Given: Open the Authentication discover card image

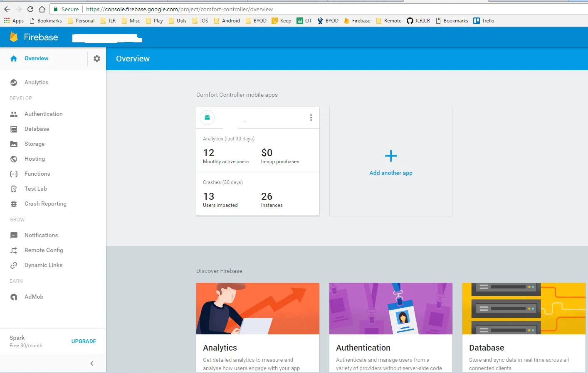Looking at the screenshot, I should pos(391,309).
